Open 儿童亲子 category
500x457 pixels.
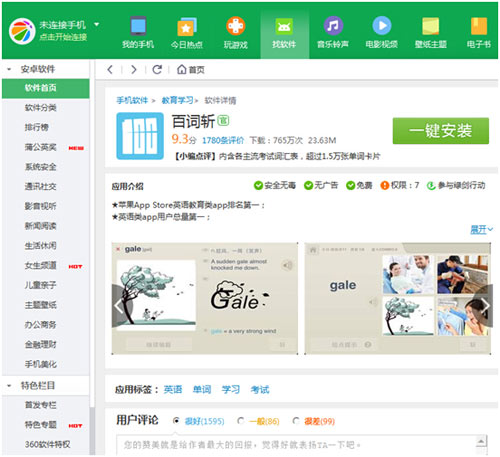(41, 285)
